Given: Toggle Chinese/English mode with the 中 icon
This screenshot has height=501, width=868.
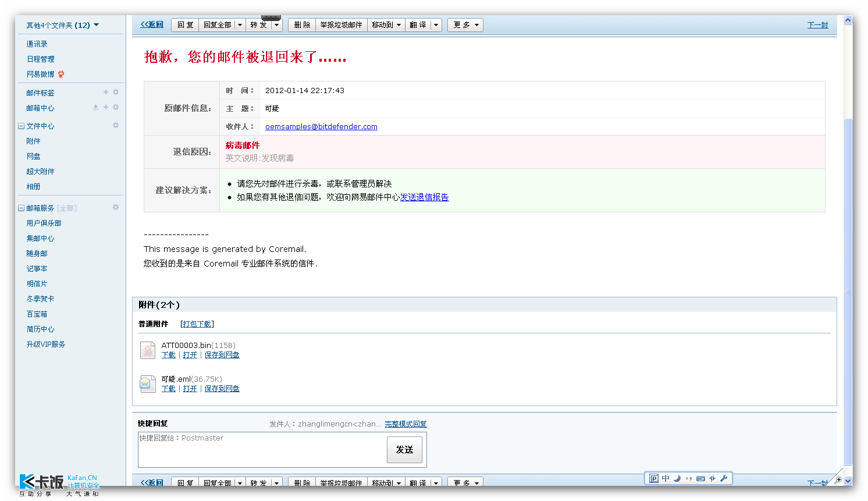Looking at the screenshot, I should pyautogui.click(x=666, y=478).
